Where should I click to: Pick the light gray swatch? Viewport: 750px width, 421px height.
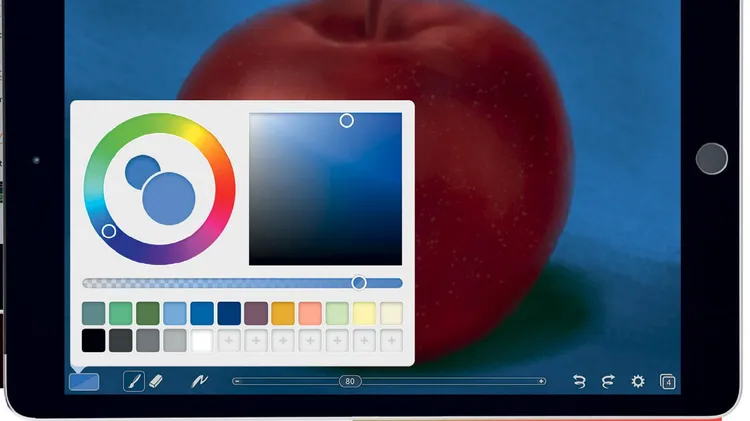click(175, 341)
